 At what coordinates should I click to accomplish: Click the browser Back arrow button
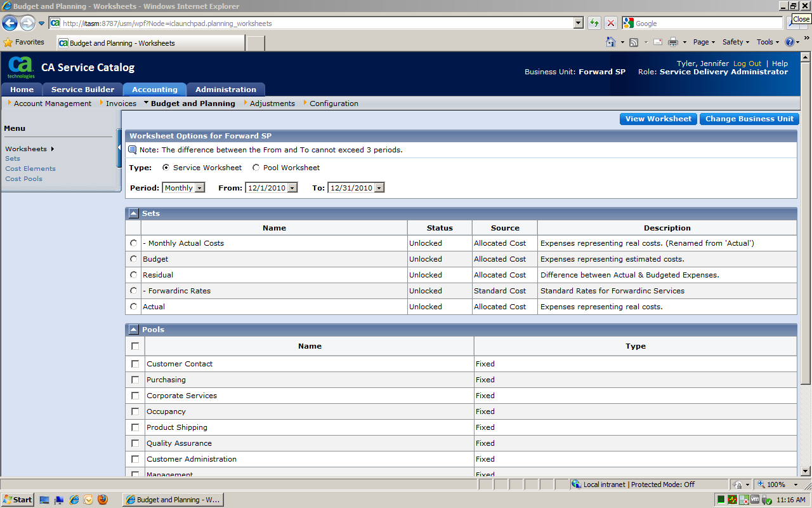point(10,23)
